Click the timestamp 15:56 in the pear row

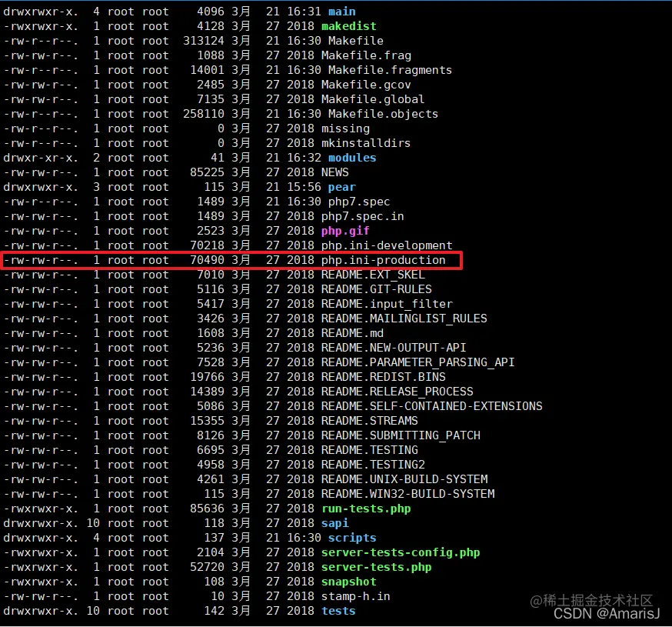(x=304, y=187)
